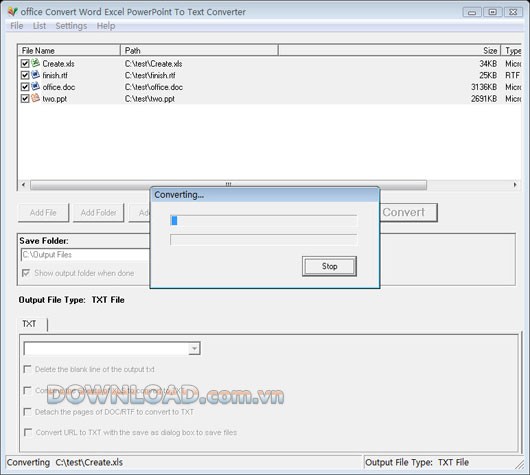
Task: Uncheck the office.doc file checkbox
Action: pos(25,87)
